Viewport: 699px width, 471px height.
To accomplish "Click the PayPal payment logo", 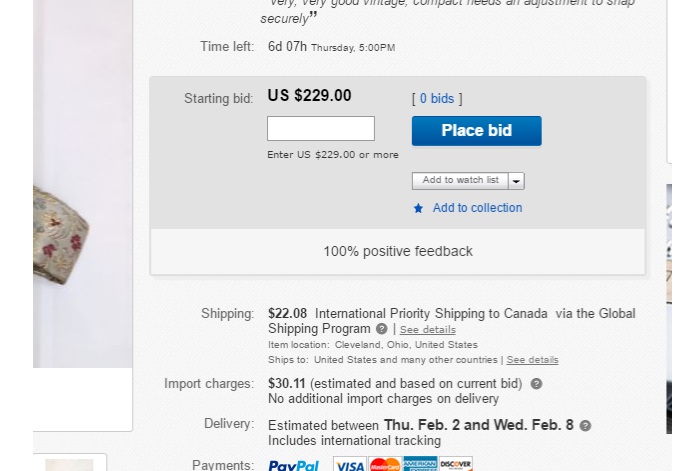I will (293, 464).
